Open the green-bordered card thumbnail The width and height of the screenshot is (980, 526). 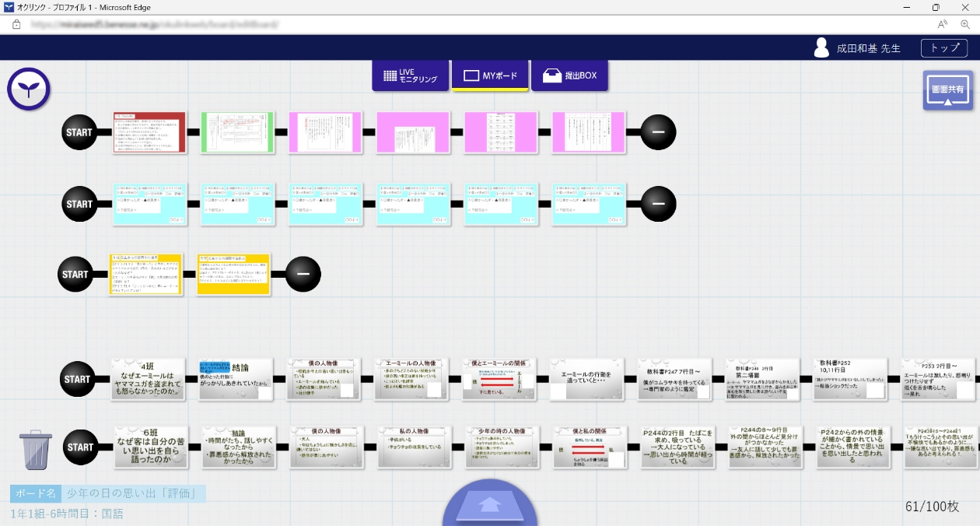(x=237, y=132)
